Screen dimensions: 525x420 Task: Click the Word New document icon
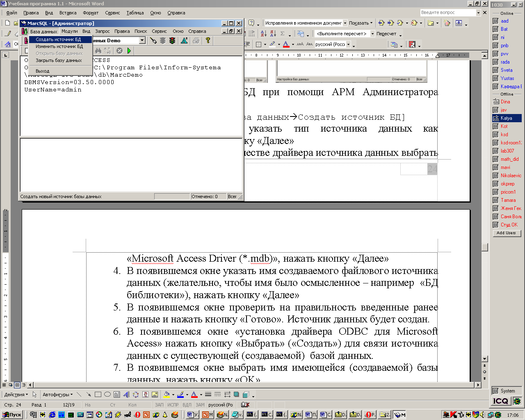tap(7, 23)
